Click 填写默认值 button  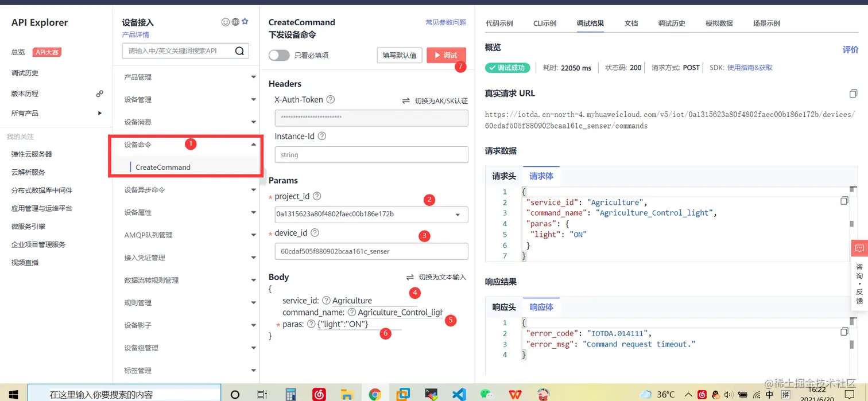pyautogui.click(x=400, y=55)
